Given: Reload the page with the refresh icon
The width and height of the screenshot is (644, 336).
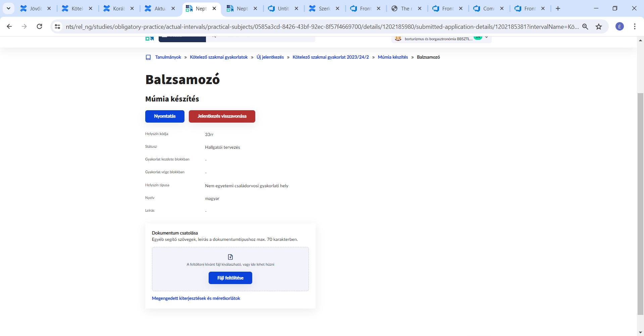Looking at the screenshot, I should pos(39,26).
